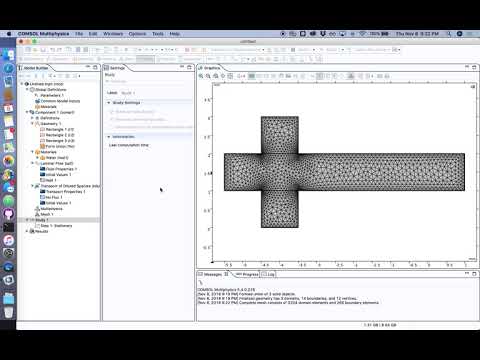Click the 'Complete mesh consists of' message line
Viewport: 480px width, 360px height.
(289, 303)
